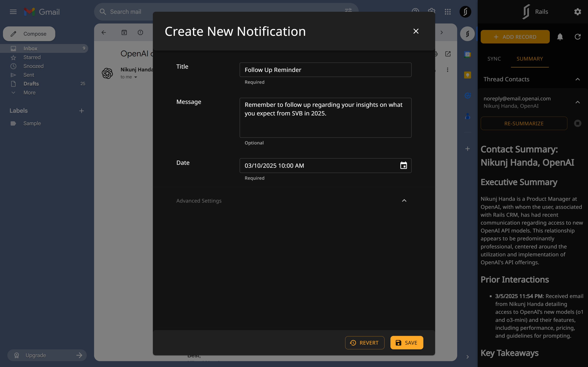Screen dimensions: 588x367
Task: Switch to the SUMMARY tab
Action: click(530, 59)
